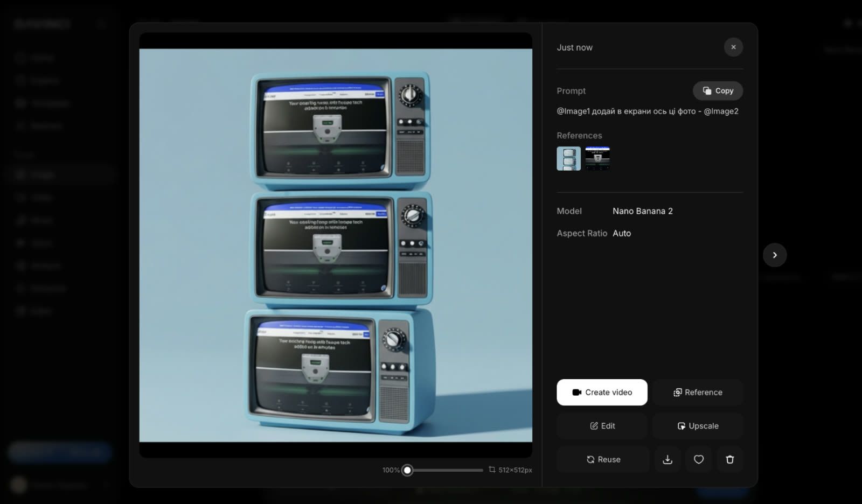
Task: Open the second reference thumbnail with dark screenshot
Action: tap(597, 158)
